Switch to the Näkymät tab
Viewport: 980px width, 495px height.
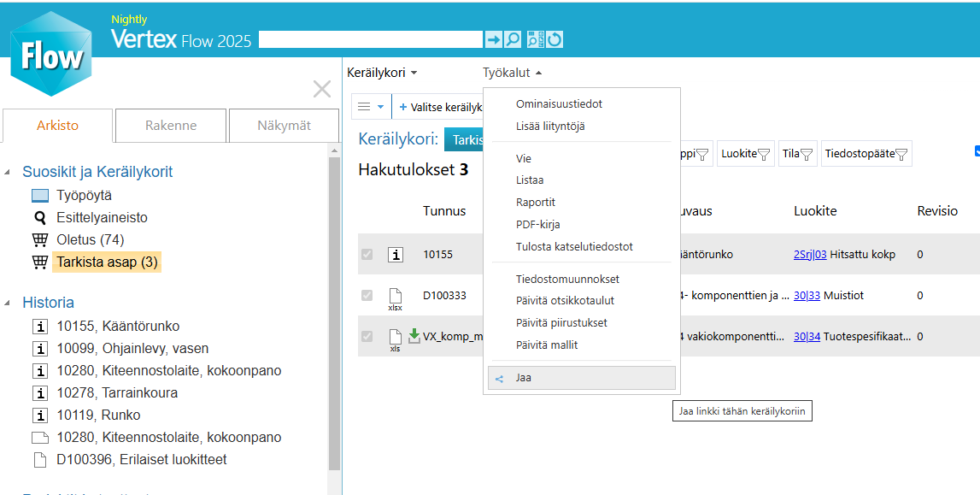tap(284, 126)
